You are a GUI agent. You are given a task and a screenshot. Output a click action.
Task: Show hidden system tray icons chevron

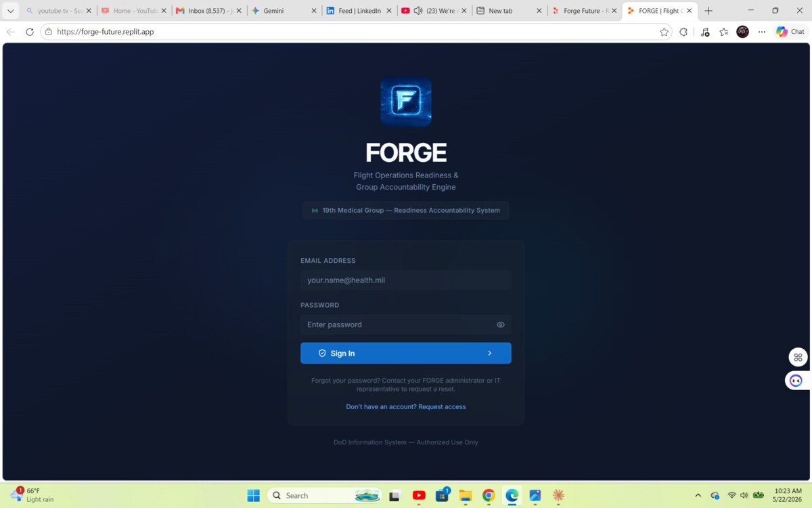pos(698,495)
